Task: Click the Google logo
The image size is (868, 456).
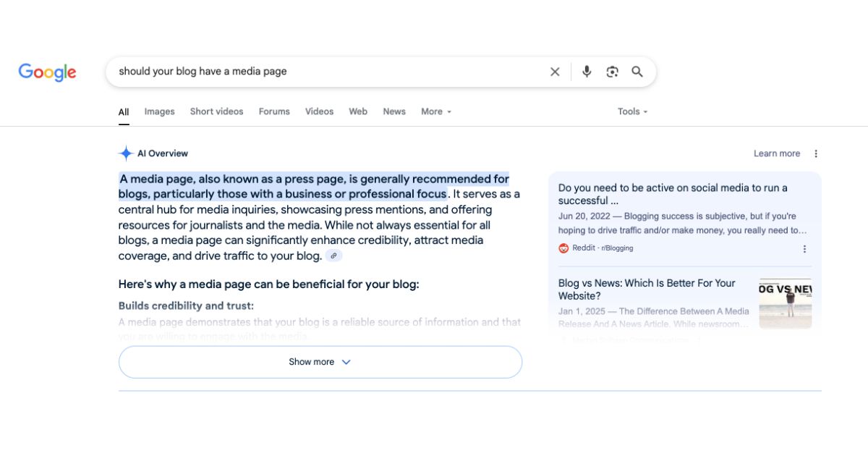Action: pyautogui.click(x=48, y=72)
